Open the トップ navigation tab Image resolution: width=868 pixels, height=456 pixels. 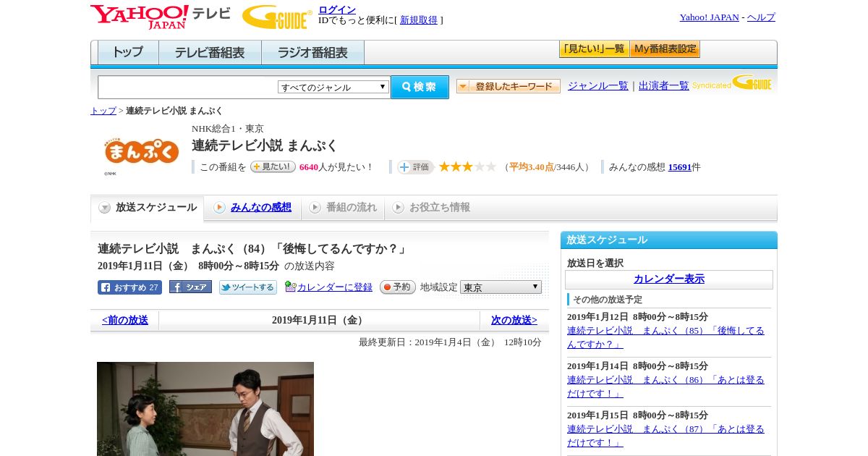pyautogui.click(x=128, y=53)
